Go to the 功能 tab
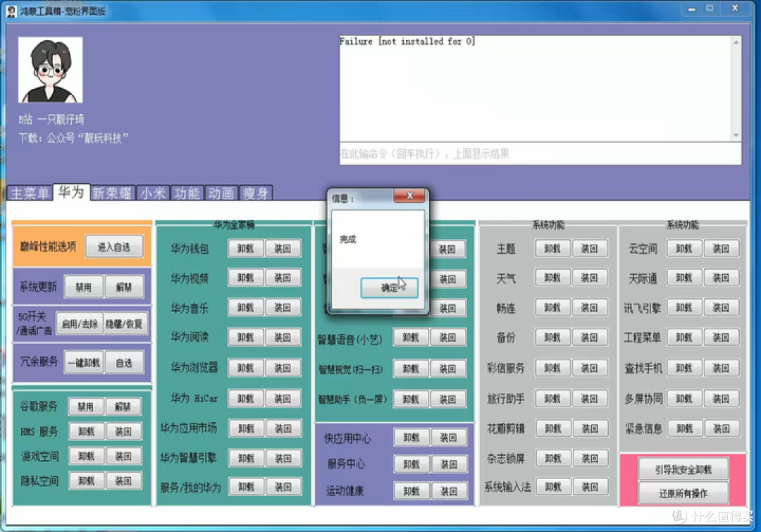The height and width of the screenshot is (532, 761). coord(187,193)
